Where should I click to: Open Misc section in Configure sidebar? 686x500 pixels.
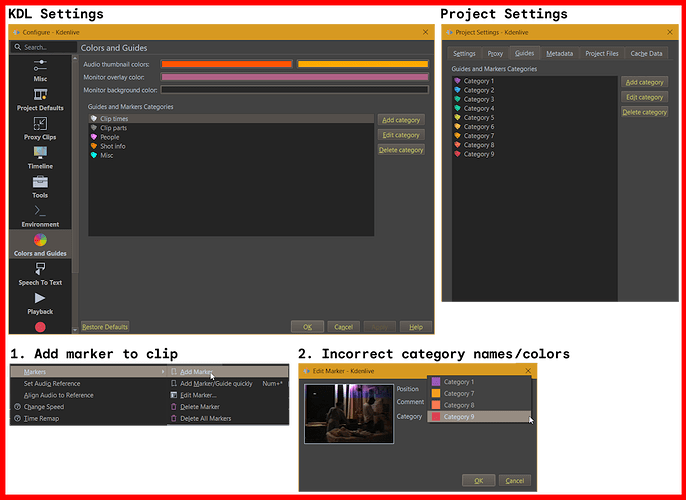[x=40, y=70]
